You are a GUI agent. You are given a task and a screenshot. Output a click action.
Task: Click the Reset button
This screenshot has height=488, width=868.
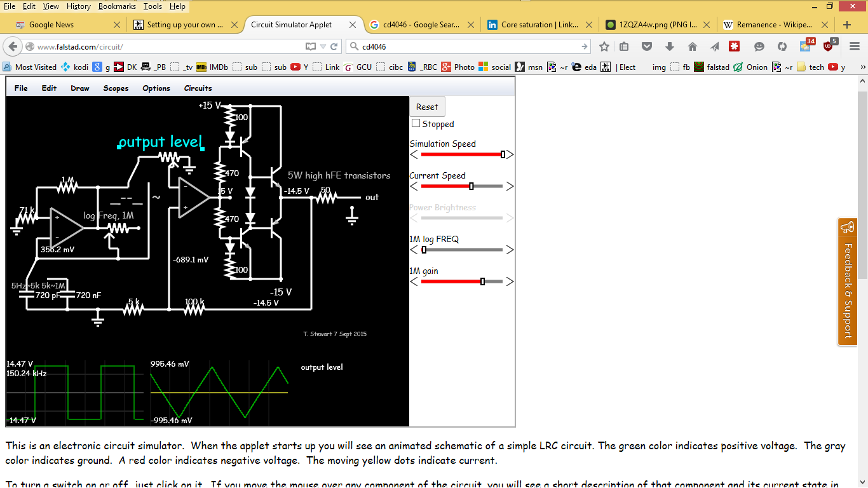coord(427,107)
